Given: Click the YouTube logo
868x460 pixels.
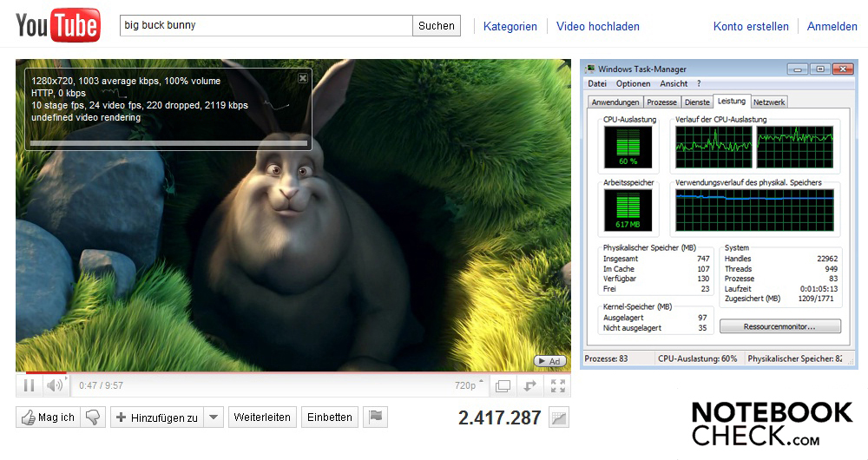Looking at the screenshot, I should point(58,25).
